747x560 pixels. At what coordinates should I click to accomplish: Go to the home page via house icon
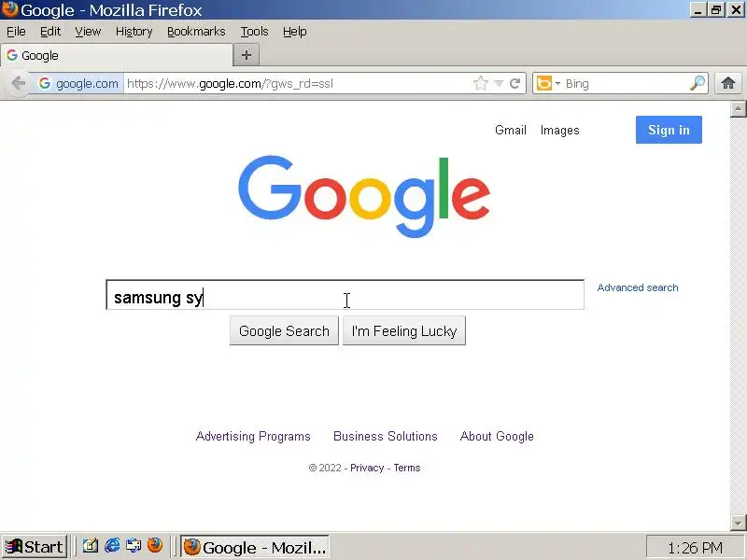pos(728,83)
